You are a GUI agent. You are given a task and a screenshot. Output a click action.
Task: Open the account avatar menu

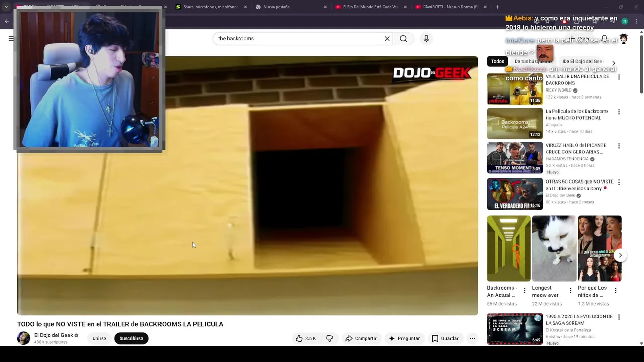(x=623, y=39)
